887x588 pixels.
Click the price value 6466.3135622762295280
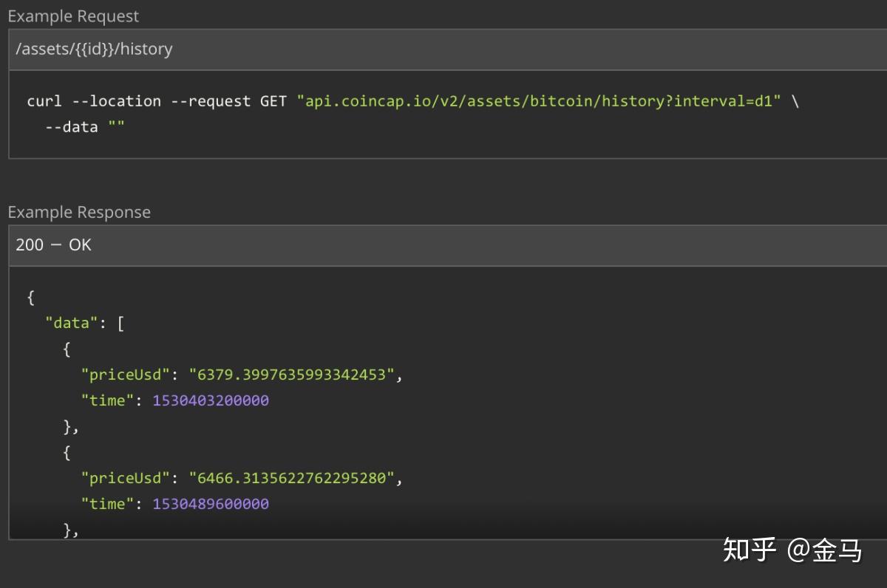point(292,478)
